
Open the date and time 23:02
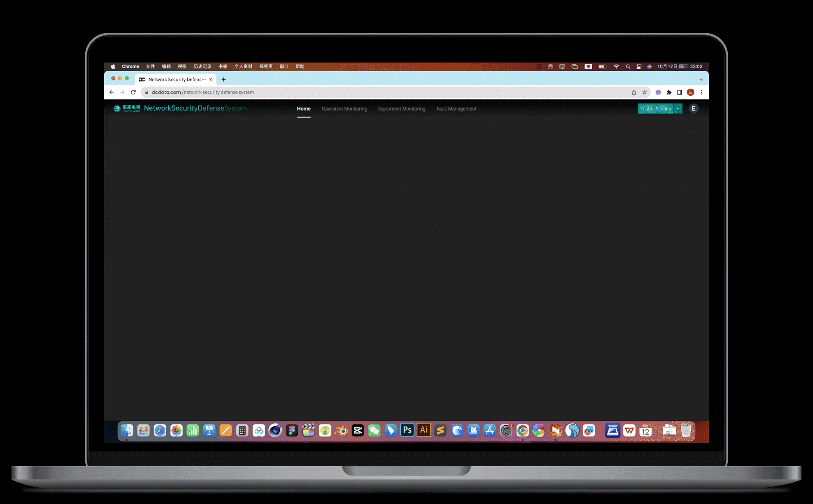coord(680,66)
